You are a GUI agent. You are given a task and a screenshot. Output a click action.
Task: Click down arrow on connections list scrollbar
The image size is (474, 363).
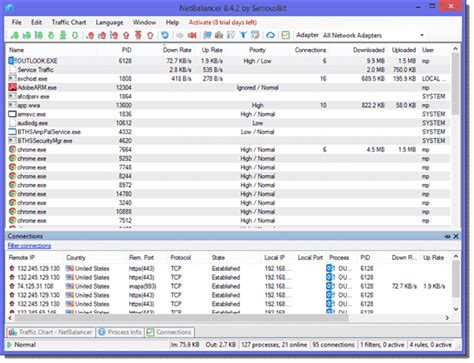click(x=456, y=309)
